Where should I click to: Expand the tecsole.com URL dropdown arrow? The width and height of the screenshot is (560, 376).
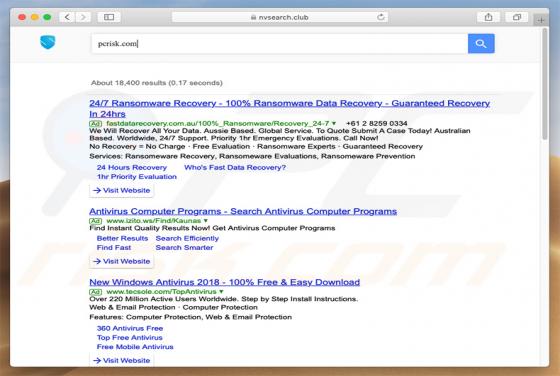(221, 292)
